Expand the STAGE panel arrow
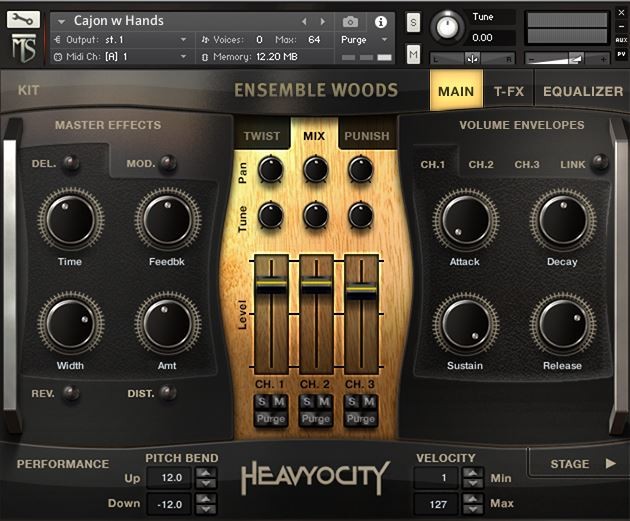The height and width of the screenshot is (521, 630). 610,464
